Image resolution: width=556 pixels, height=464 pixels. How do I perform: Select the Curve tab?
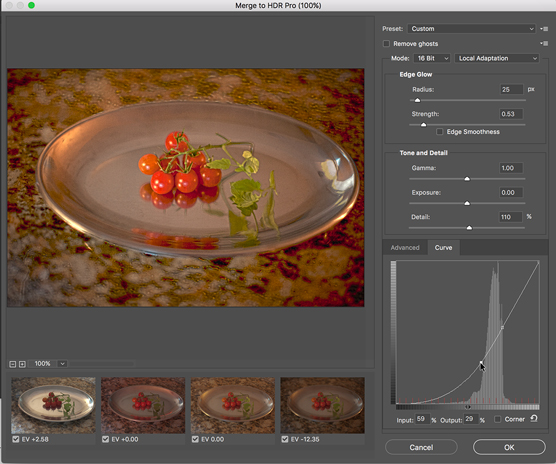444,247
